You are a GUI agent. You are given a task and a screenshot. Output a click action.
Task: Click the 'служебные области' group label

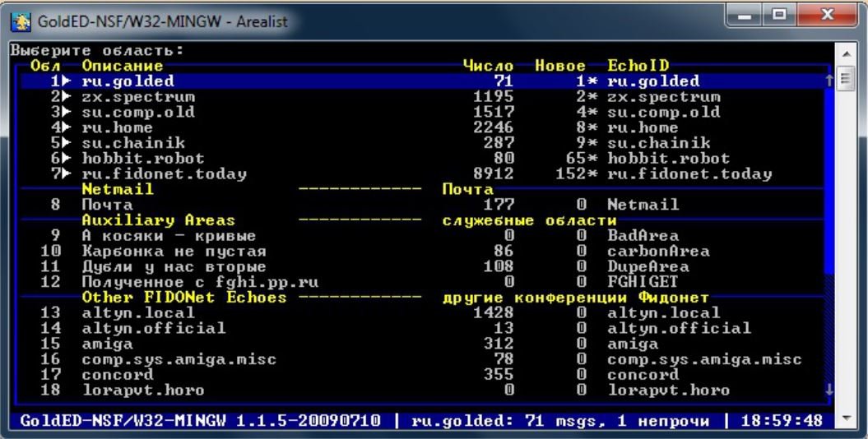530,220
